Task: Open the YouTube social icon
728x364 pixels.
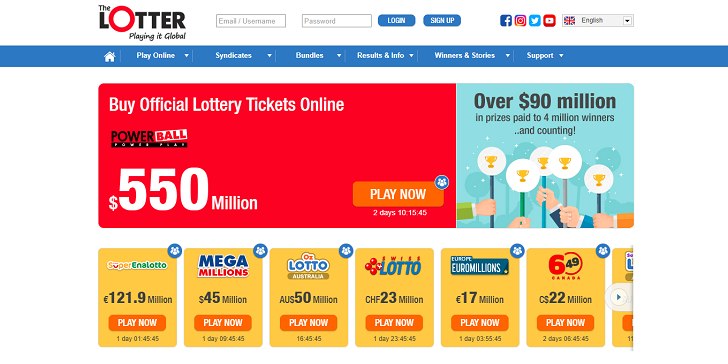Action: click(550, 21)
